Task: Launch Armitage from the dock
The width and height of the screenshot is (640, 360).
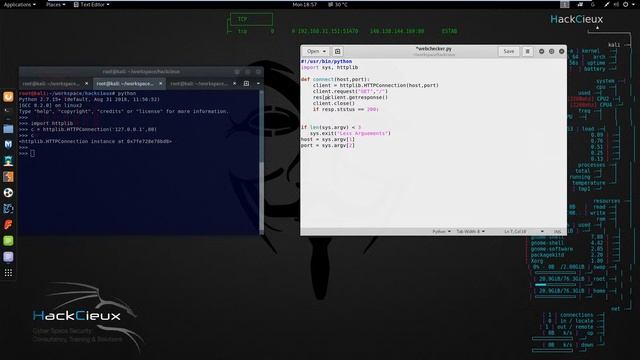Action: coord(8,160)
